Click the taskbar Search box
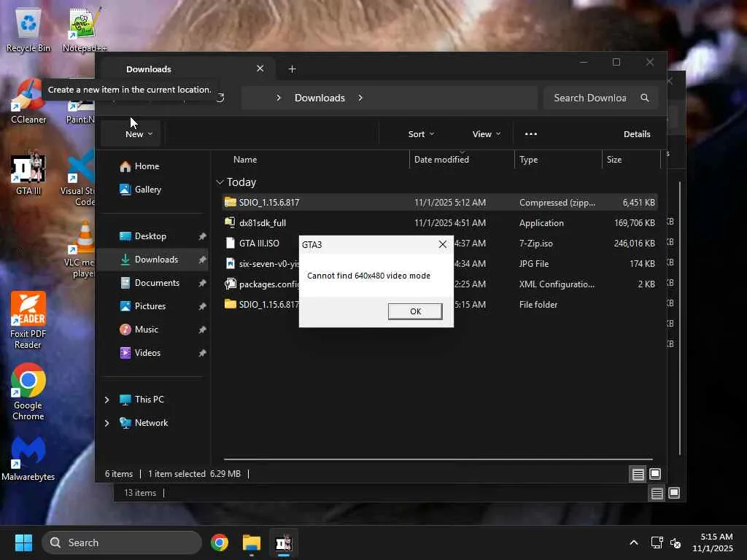This screenshot has height=560, width=747. (122, 542)
